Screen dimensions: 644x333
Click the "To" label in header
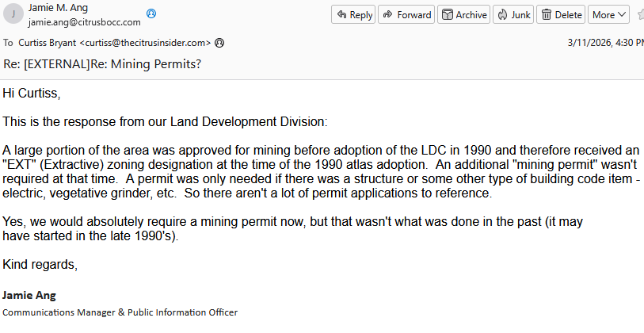[x=8, y=42]
